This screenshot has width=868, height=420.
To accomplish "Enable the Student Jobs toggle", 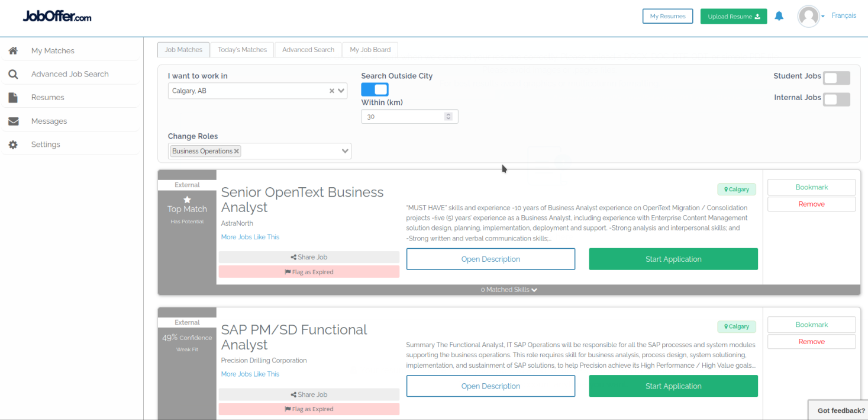I will 837,78.
